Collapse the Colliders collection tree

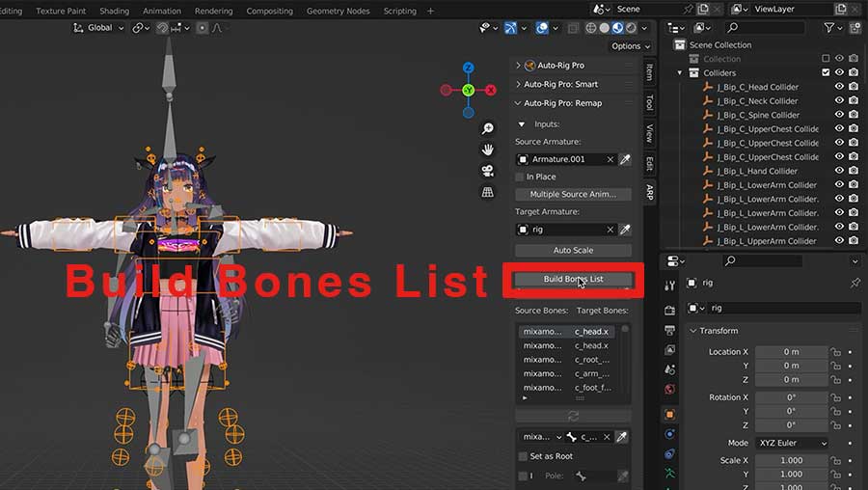680,72
